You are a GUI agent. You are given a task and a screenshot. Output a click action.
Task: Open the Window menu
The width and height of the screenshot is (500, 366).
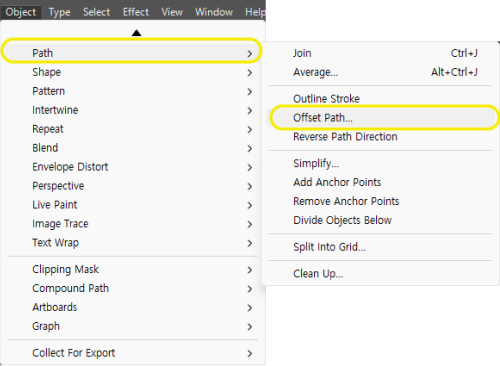click(214, 12)
